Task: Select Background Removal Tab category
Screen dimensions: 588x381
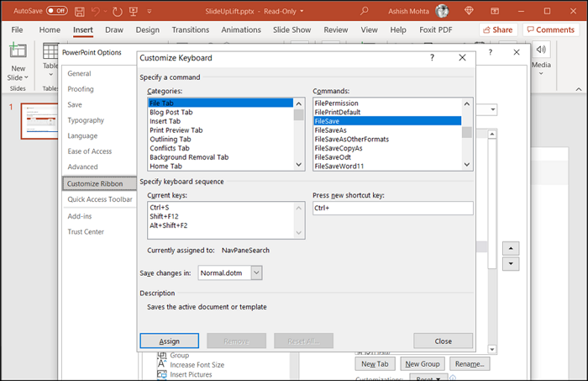Action: click(220, 157)
